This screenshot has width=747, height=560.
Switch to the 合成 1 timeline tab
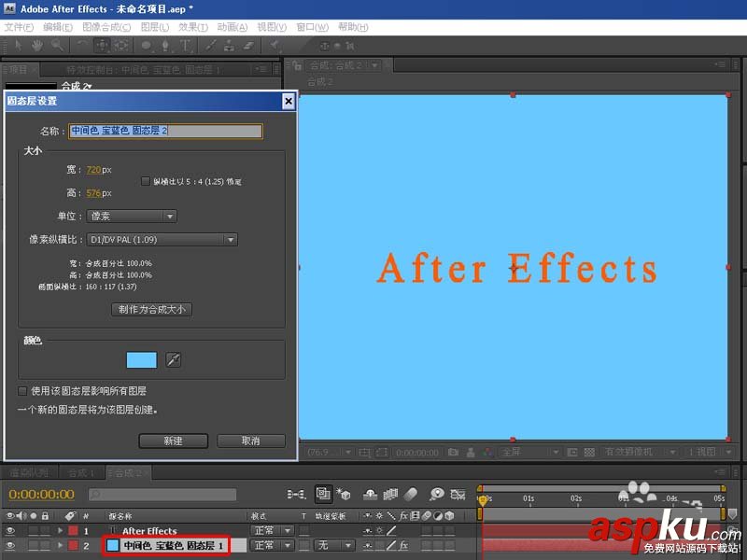click(x=81, y=473)
